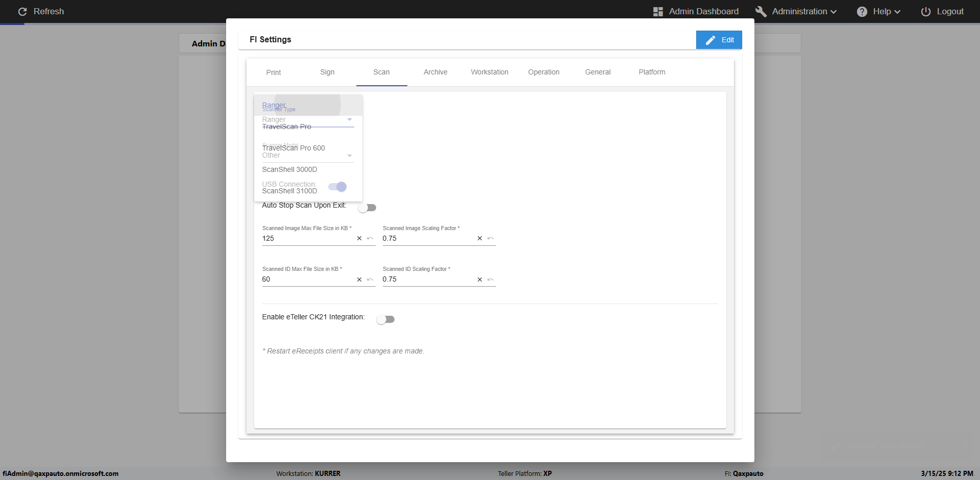980x480 pixels.
Task: Click the 3/15/25 9:12 PM timestamp
Action: click(947, 473)
